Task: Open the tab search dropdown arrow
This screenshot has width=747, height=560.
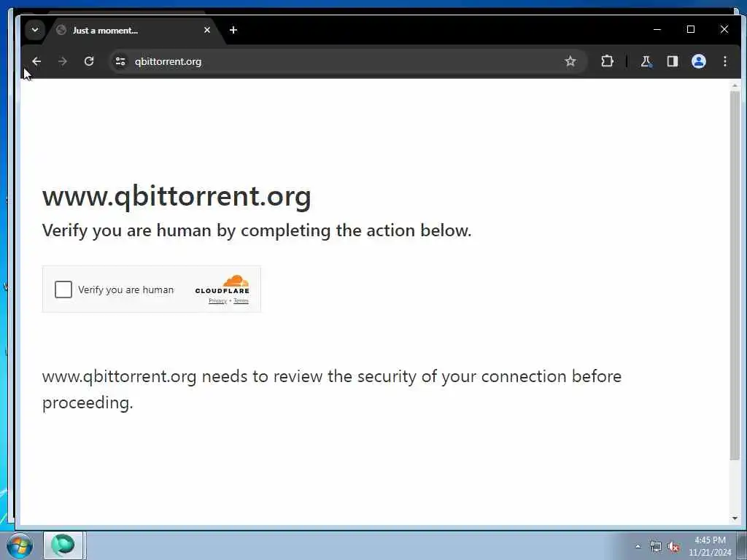Action: pos(35,30)
